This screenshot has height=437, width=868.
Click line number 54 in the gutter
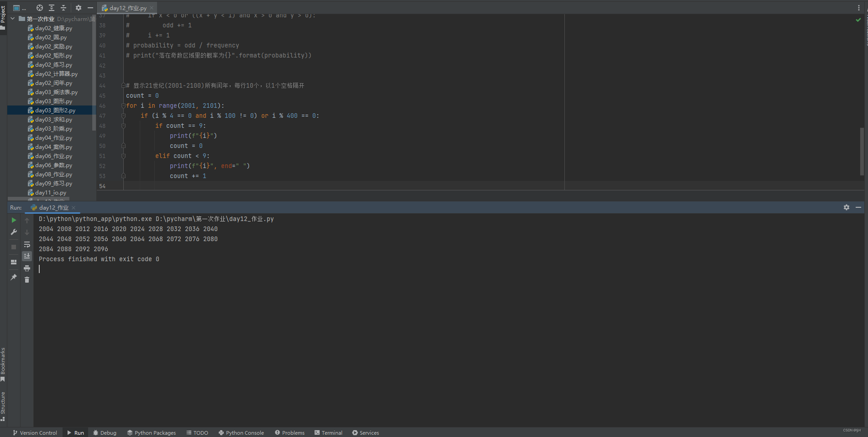click(102, 186)
